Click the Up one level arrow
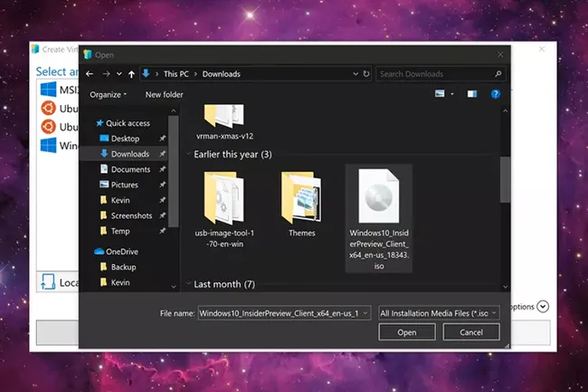Viewport: 588px width, 392px height. (x=133, y=73)
